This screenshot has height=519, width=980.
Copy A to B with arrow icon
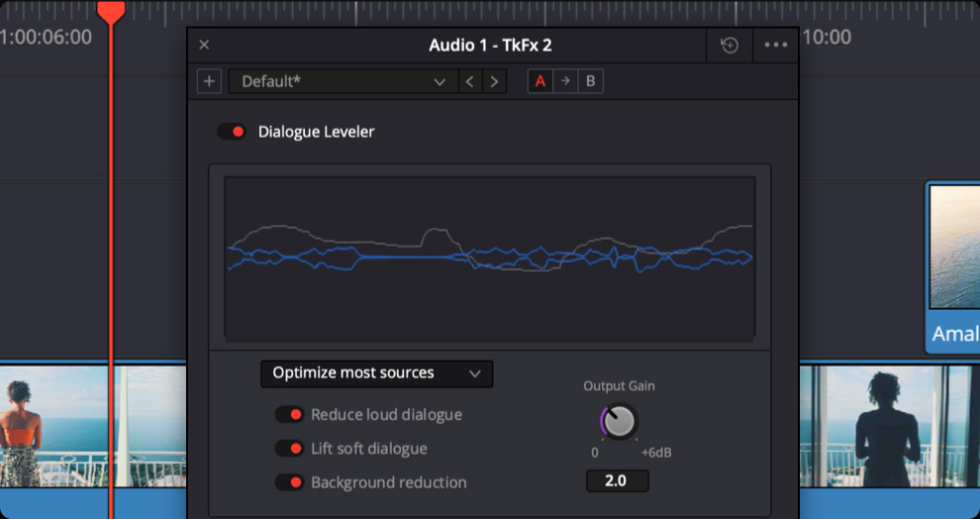[x=565, y=81]
